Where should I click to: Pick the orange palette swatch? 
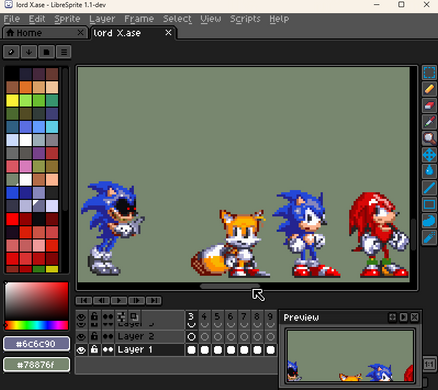click(26, 87)
